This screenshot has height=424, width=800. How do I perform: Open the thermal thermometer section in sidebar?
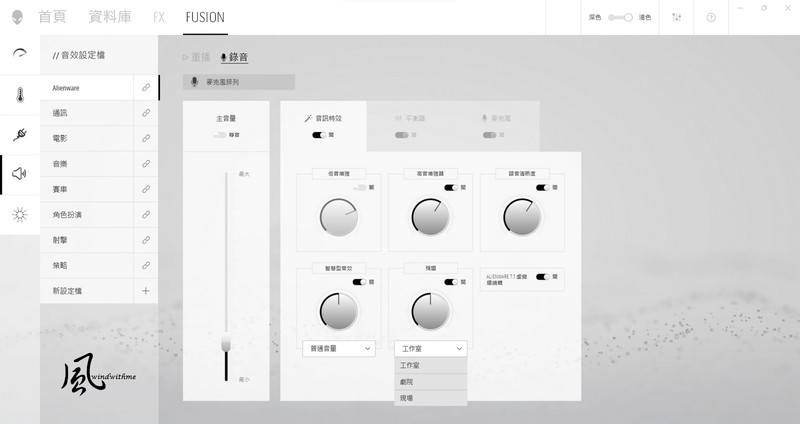click(20, 95)
